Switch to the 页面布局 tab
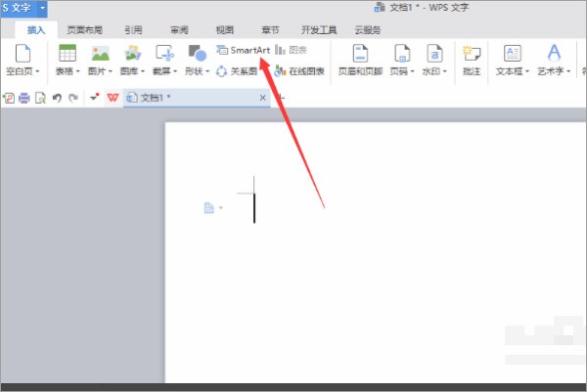This screenshot has width=587, height=392. (x=85, y=30)
